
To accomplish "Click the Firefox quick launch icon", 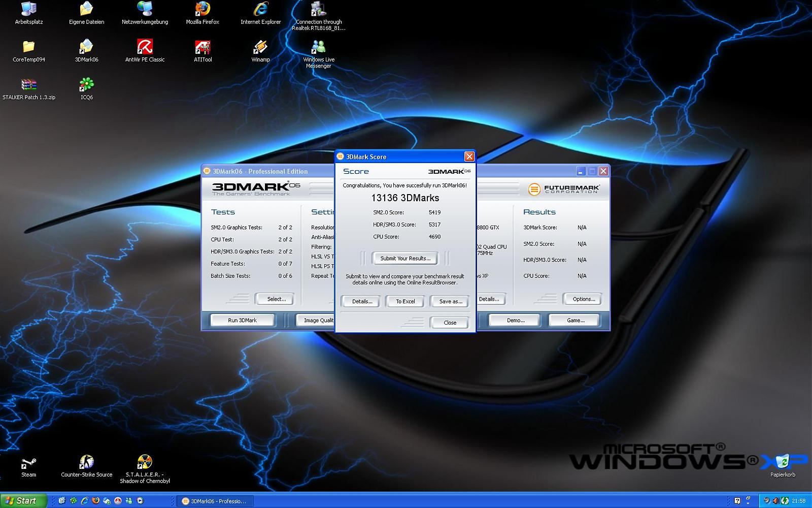I will (95, 500).
